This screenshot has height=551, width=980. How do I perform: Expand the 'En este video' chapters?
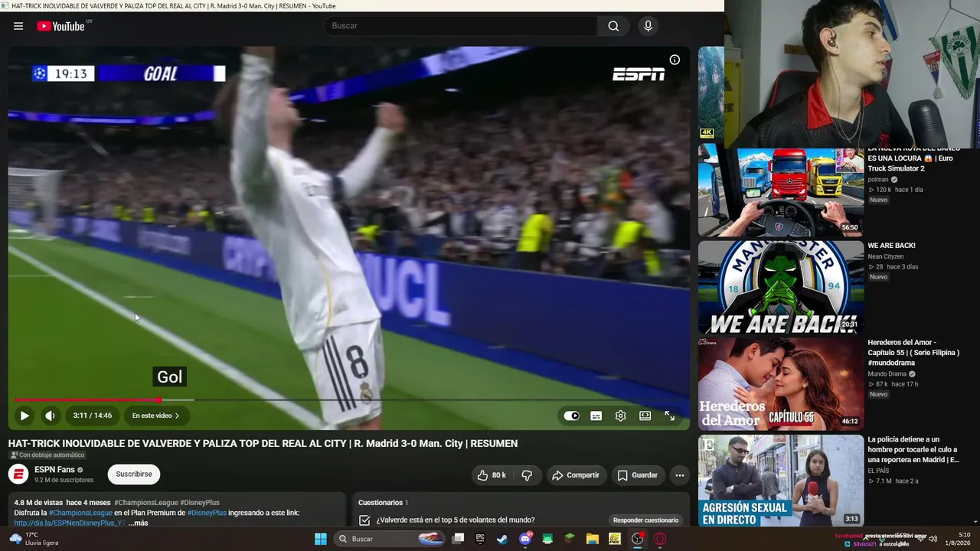coord(156,416)
